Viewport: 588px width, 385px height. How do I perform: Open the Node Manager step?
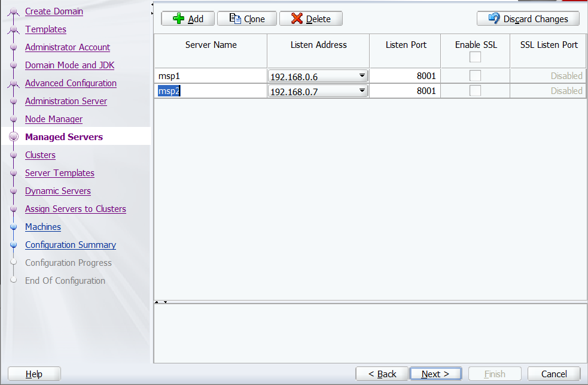tap(53, 119)
